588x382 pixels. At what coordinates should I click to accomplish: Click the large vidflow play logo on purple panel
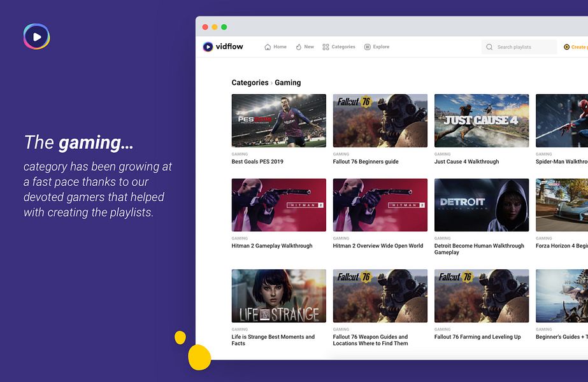(37, 36)
